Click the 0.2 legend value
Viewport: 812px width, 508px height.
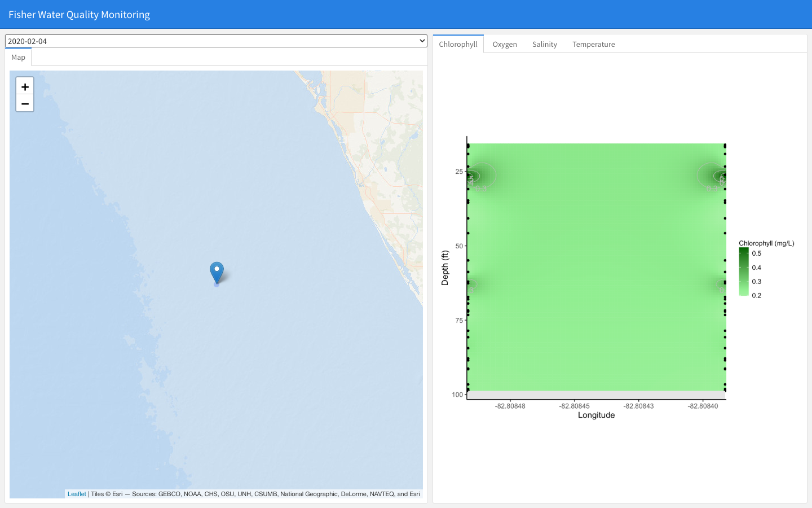pyautogui.click(x=757, y=295)
